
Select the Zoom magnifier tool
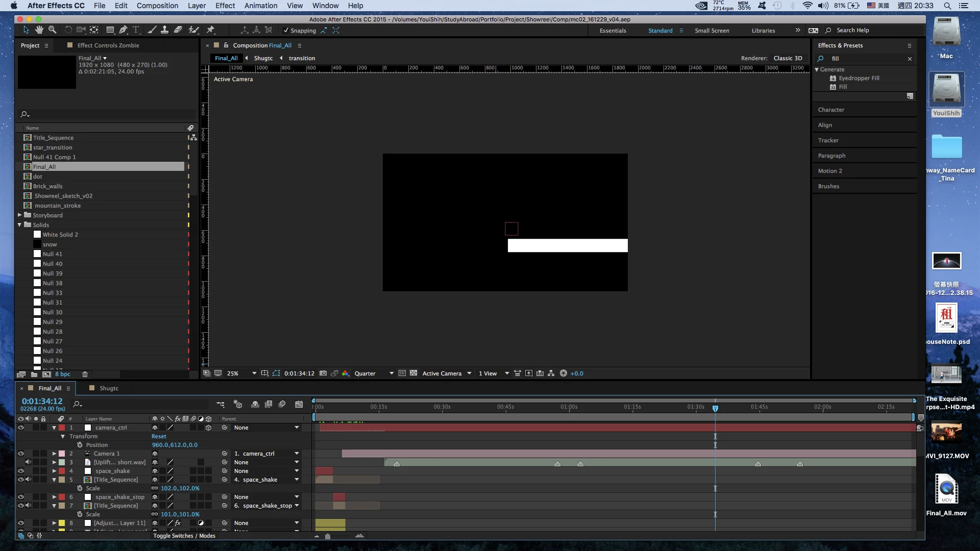52,30
